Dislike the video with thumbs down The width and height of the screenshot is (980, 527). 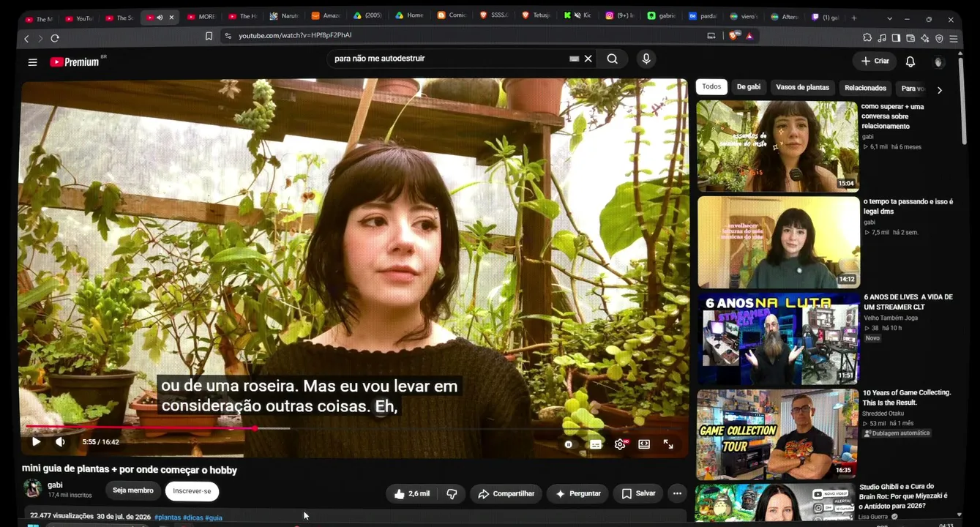point(452,494)
